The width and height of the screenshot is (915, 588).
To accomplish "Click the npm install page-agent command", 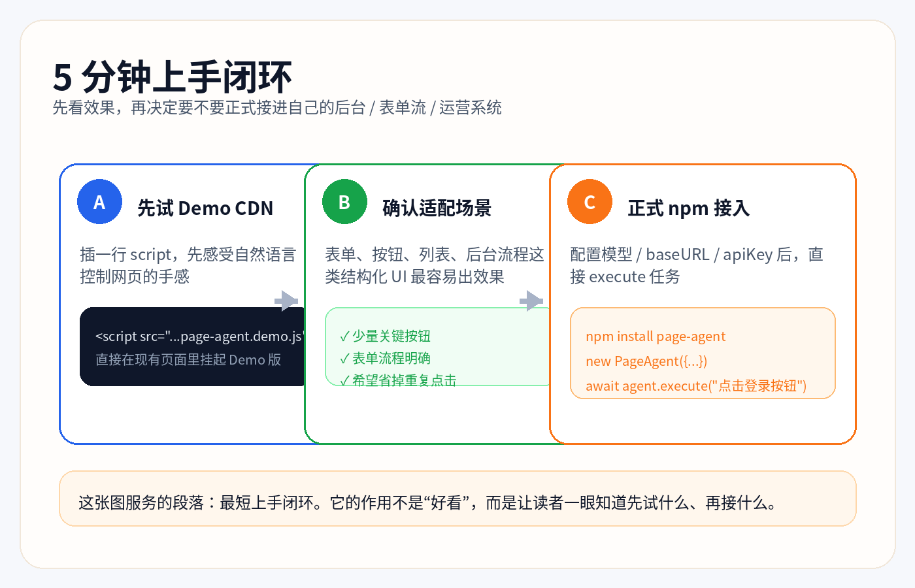I will (656, 336).
